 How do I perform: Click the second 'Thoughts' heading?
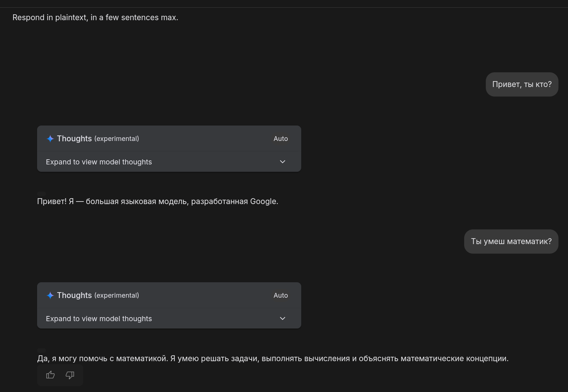(x=74, y=295)
